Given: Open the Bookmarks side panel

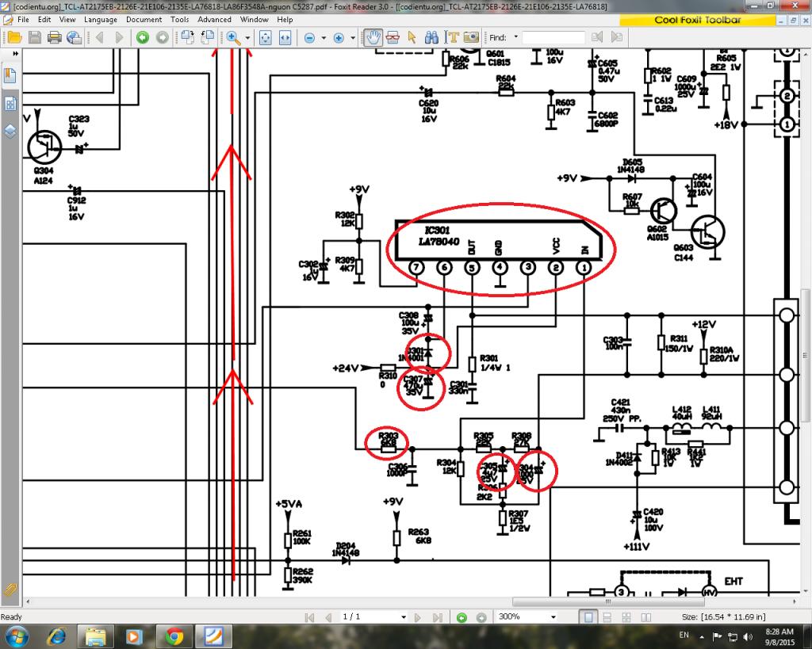Looking at the screenshot, I should (11, 76).
